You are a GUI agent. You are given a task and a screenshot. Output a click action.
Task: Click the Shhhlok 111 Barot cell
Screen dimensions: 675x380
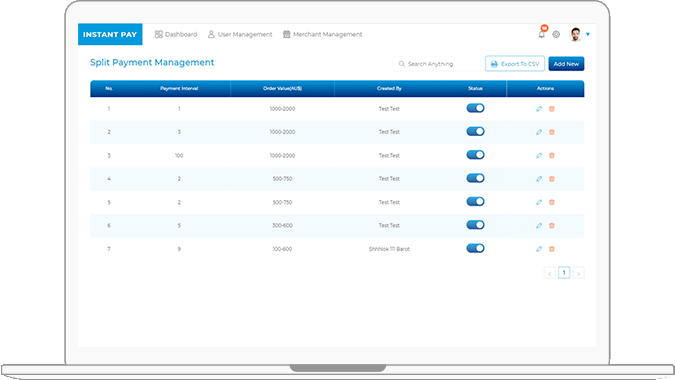click(x=389, y=249)
